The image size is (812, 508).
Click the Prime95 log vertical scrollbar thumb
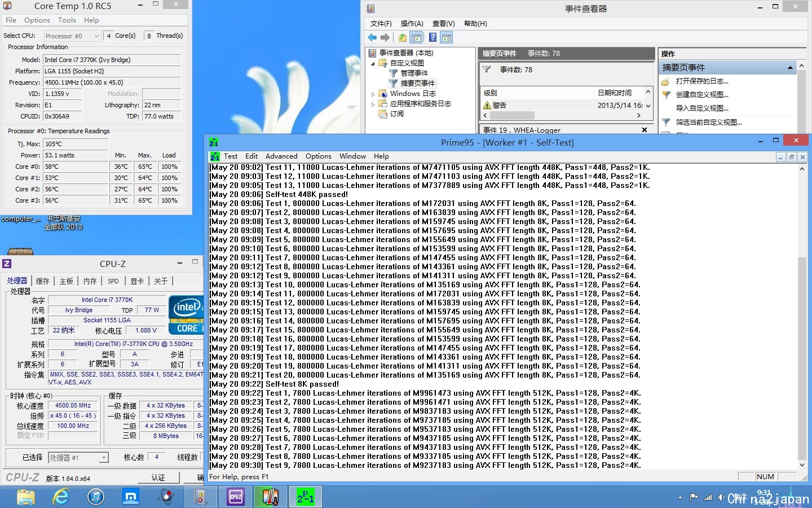802,358
